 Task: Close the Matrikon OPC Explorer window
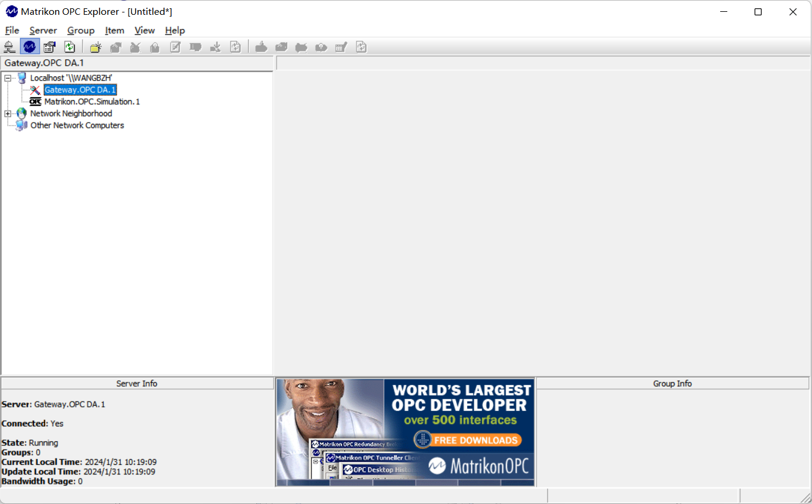[792, 12]
